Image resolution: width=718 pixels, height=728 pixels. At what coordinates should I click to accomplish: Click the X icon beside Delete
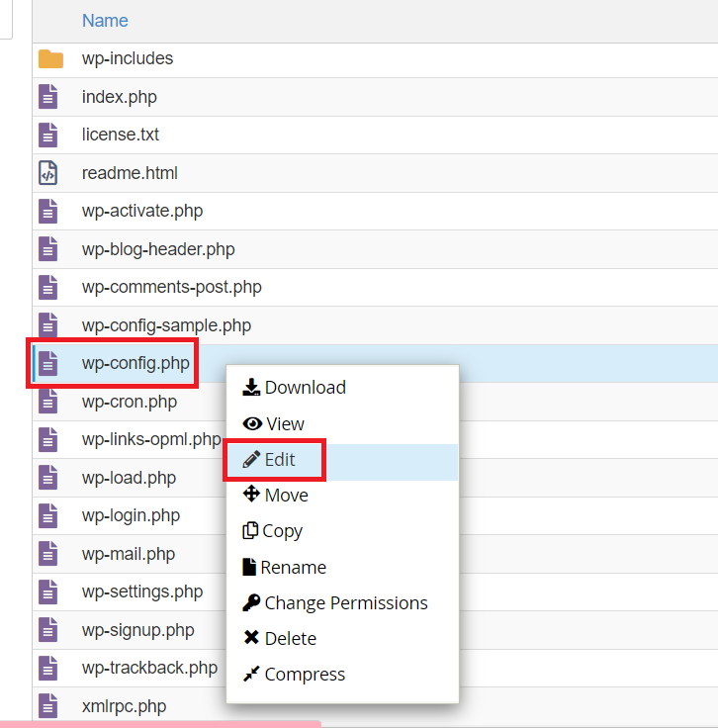click(251, 639)
